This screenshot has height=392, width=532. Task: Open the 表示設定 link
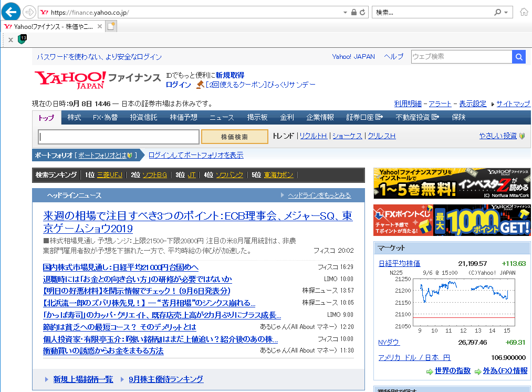[473, 104]
